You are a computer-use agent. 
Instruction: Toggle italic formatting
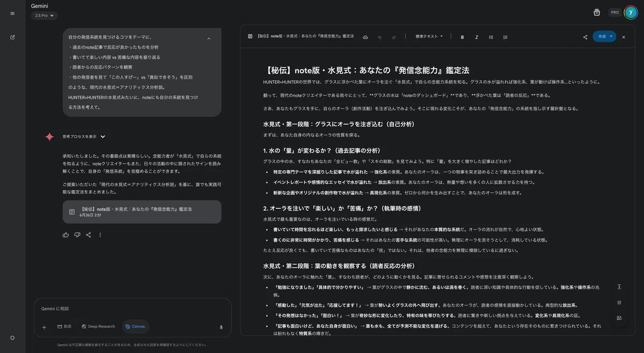click(x=477, y=37)
